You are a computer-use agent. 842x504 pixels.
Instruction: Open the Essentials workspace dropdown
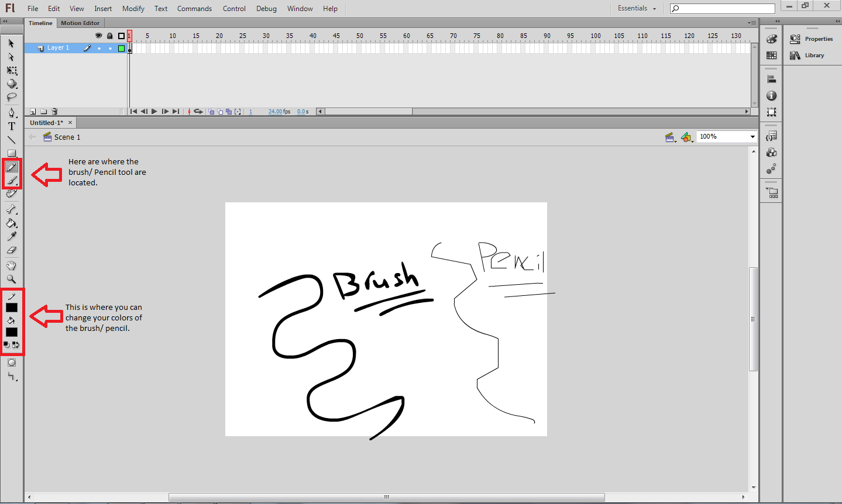(636, 8)
